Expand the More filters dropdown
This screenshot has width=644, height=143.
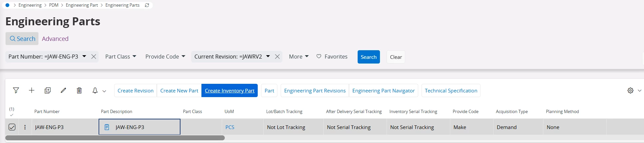point(299,57)
